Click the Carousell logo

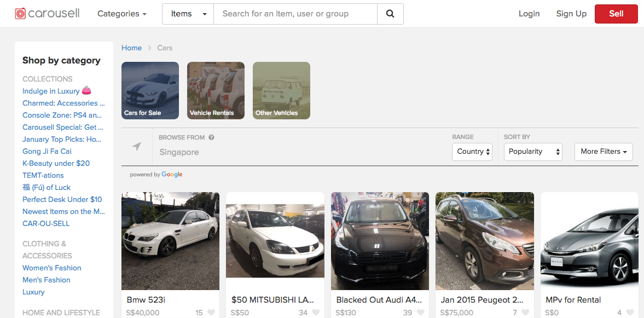coord(47,14)
